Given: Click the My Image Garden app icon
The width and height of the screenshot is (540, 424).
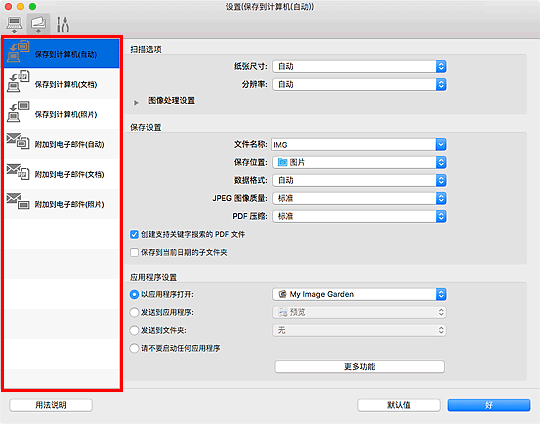Looking at the screenshot, I should [282, 294].
